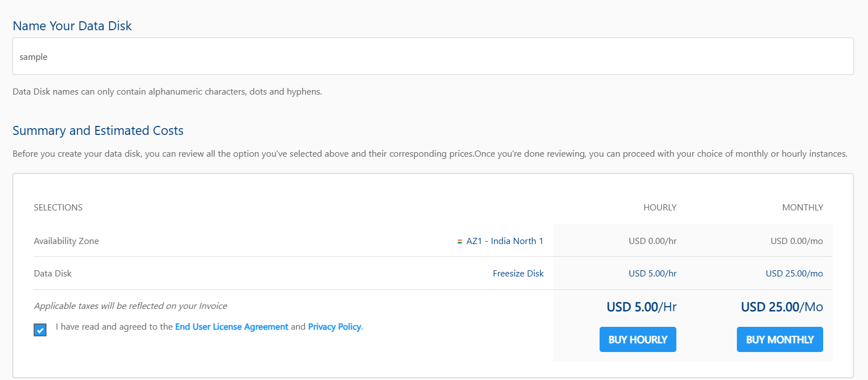This screenshot has width=868, height=380.
Task: Click the HOURLY column header
Action: point(660,208)
